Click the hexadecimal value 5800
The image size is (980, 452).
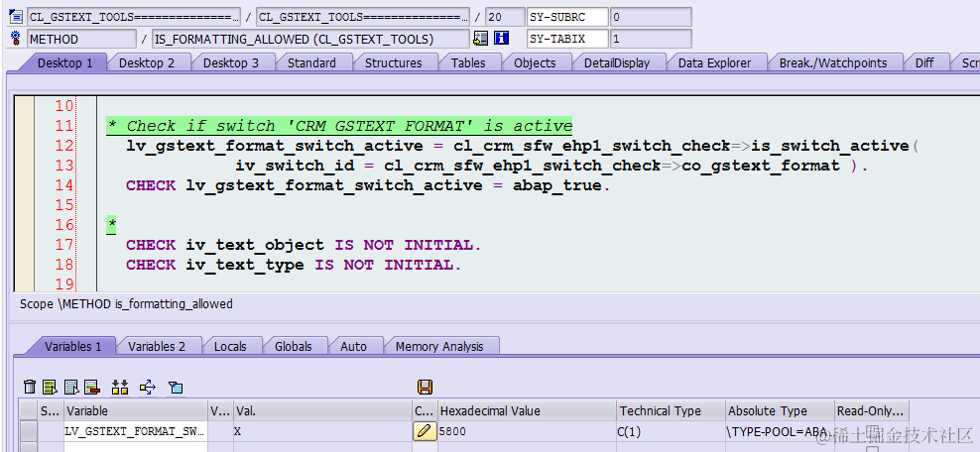527,431
